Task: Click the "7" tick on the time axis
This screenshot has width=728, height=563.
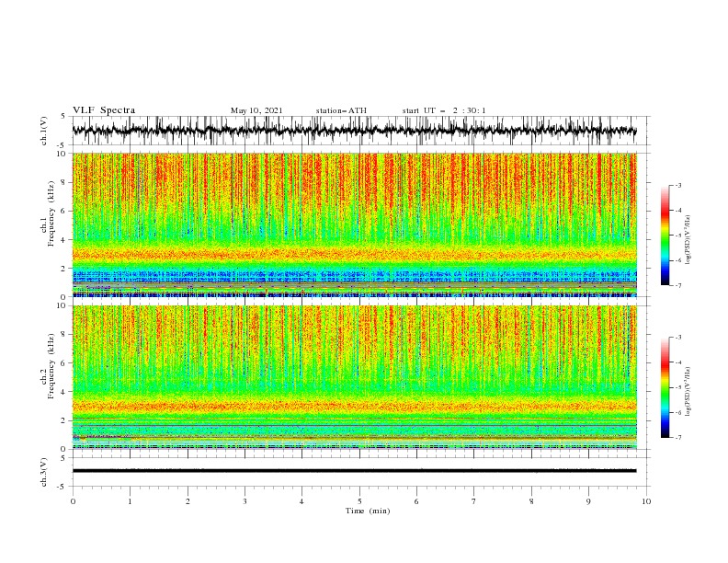Action: (x=474, y=501)
